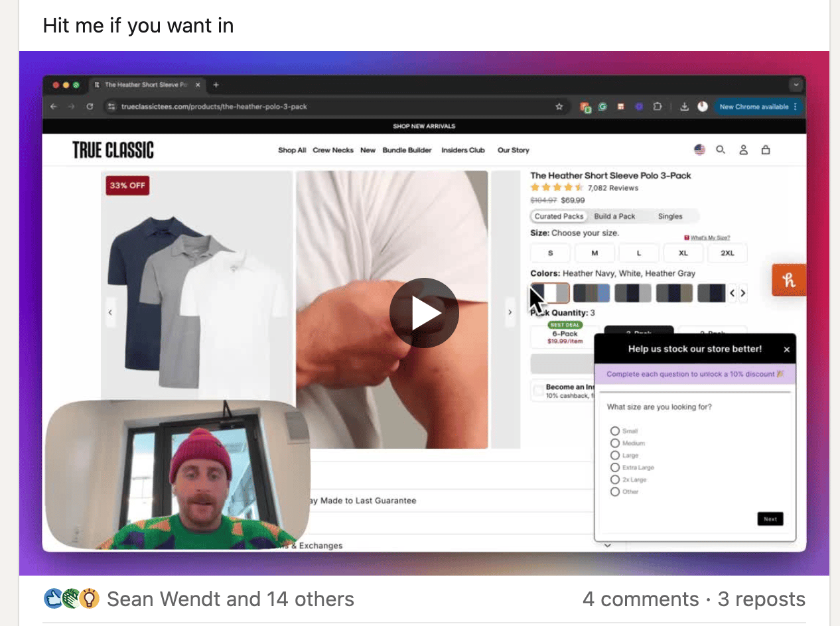Screen dimensions: 840x626
Task: Open the New menu item
Action: point(368,151)
